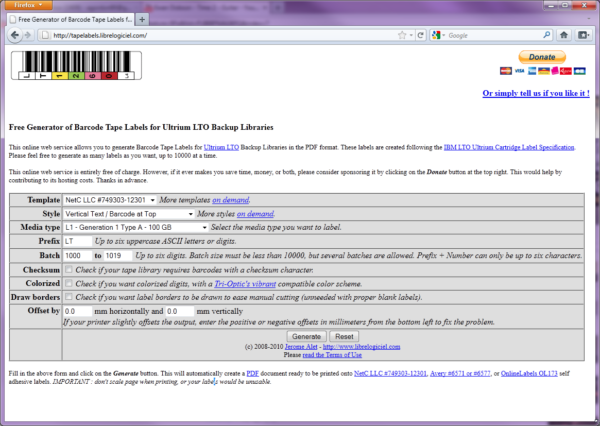
Task: Click the page heading 'Free Generator of Barcode Tape Labels'
Action: 141,127
